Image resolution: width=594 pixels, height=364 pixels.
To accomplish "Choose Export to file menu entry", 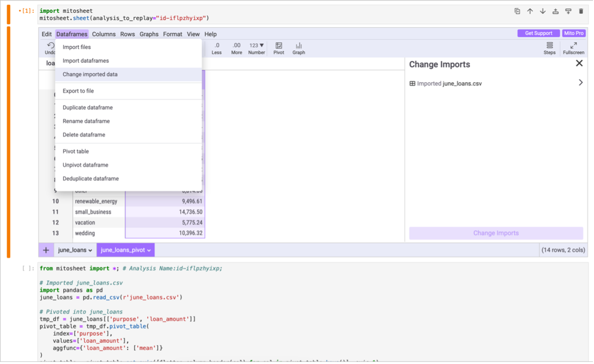I will [78, 91].
